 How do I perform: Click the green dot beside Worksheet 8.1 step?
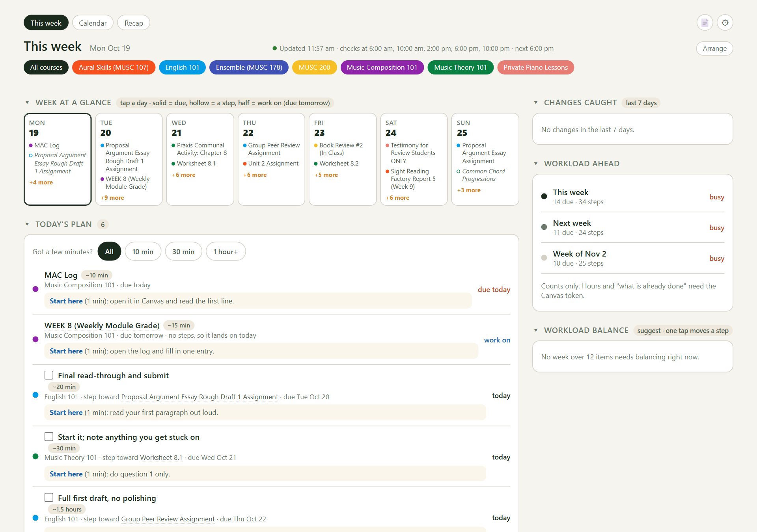point(35,456)
